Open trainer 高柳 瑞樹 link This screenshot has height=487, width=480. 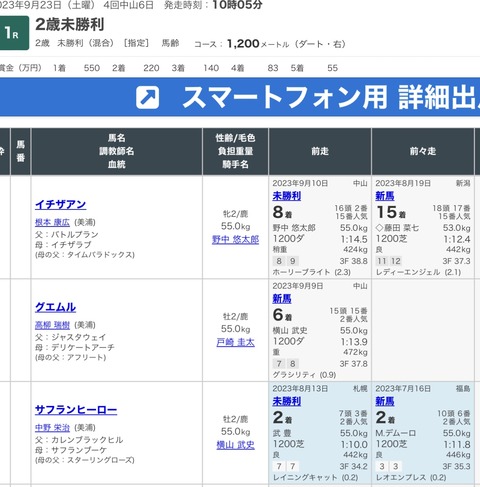point(52,325)
